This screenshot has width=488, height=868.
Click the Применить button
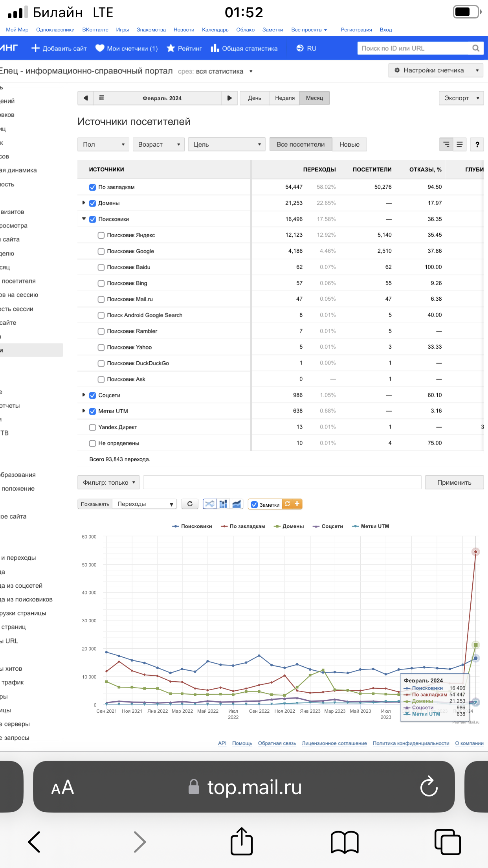455,482
